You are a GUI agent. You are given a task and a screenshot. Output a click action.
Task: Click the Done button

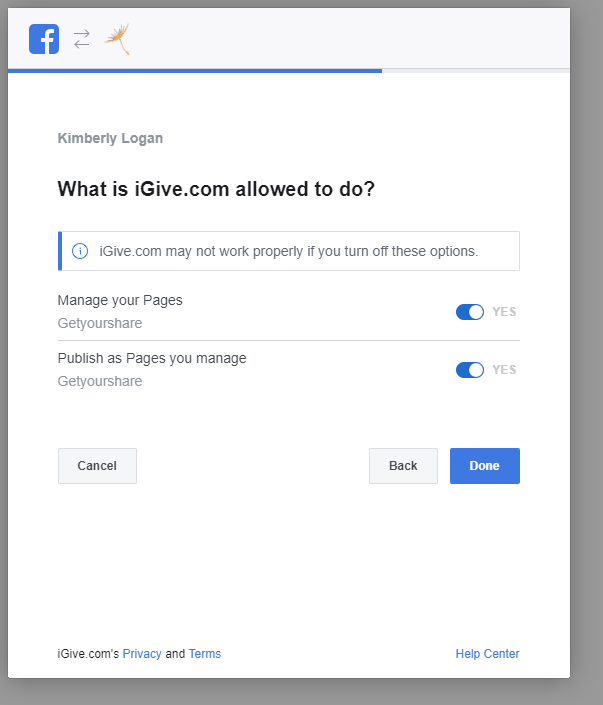tap(485, 466)
